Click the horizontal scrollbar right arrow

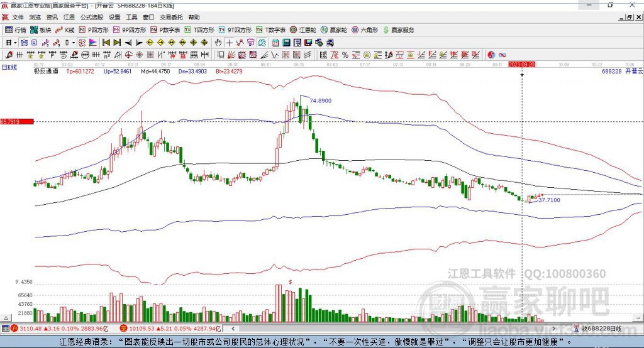pos(553,329)
